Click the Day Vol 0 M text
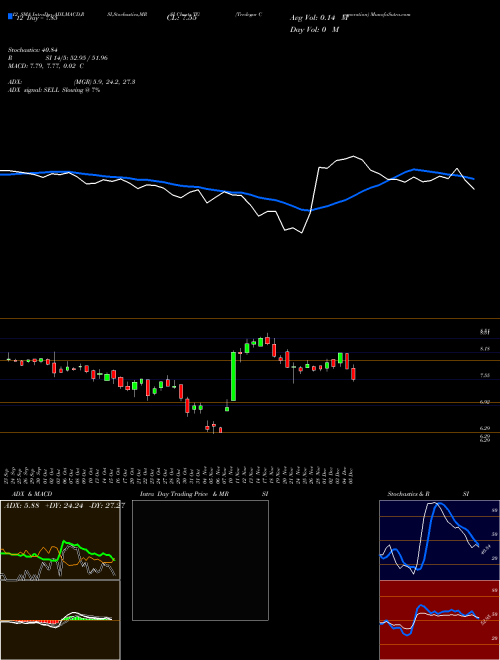The height and width of the screenshot is (660, 500). [314, 30]
